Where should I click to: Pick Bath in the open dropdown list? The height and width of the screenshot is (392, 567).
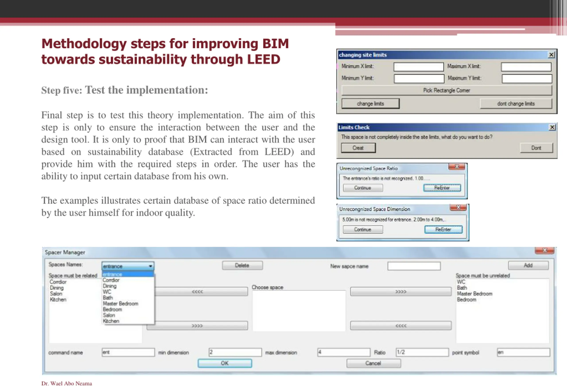[108, 298]
